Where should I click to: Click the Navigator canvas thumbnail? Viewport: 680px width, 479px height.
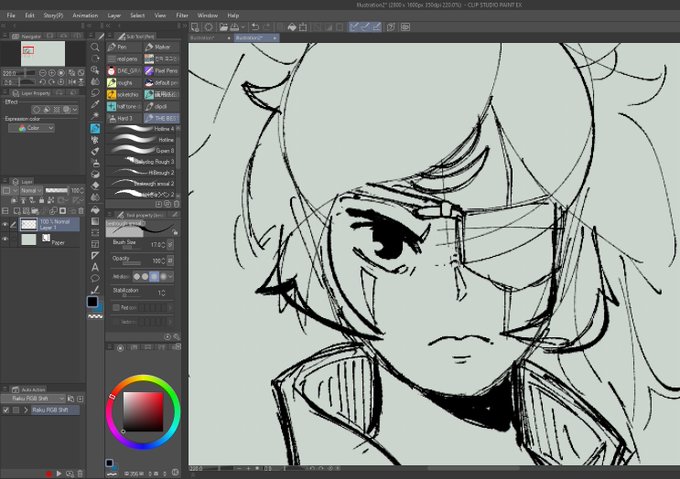point(43,54)
